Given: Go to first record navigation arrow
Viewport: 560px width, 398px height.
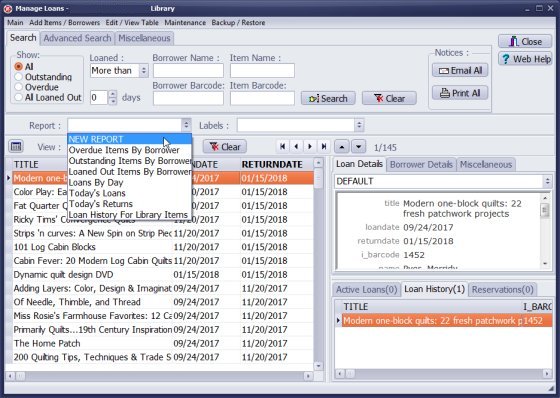Looking at the screenshot, I should pyautogui.click(x=282, y=146).
